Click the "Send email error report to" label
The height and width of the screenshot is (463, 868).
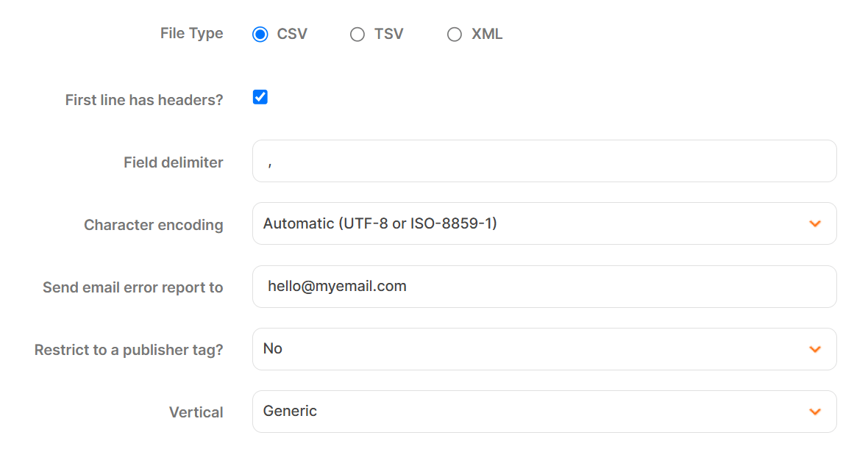click(132, 287)
